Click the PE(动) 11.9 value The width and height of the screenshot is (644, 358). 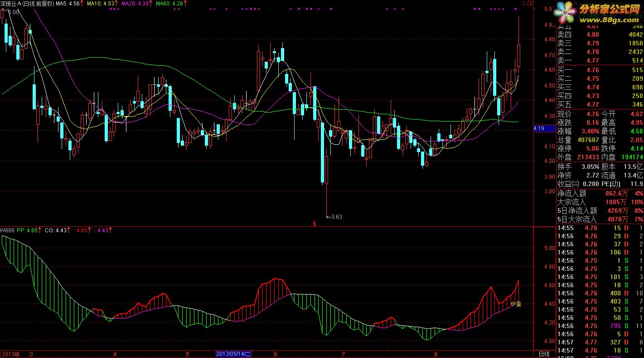point(637,184)
